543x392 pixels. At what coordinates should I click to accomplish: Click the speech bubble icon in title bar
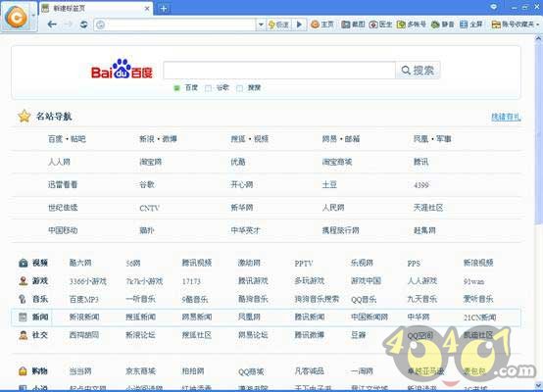point(494,7)
